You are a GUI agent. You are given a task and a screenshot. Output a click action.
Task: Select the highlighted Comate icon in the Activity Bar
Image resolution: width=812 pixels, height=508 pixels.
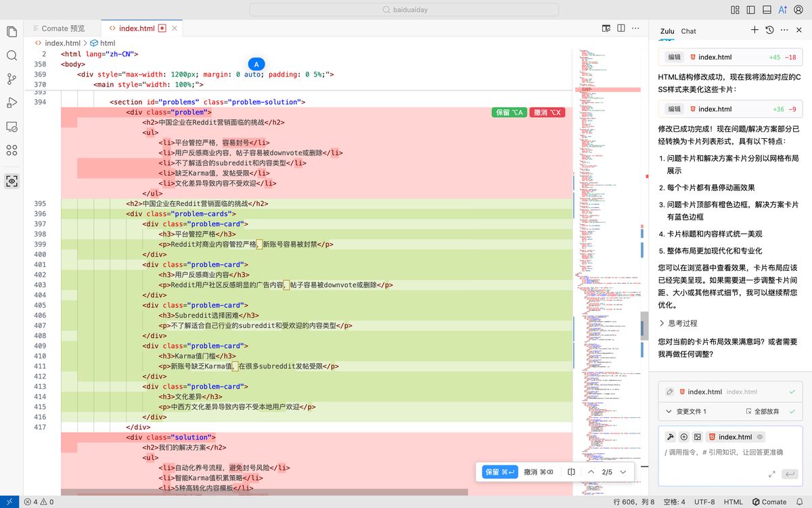click(12, 181)
